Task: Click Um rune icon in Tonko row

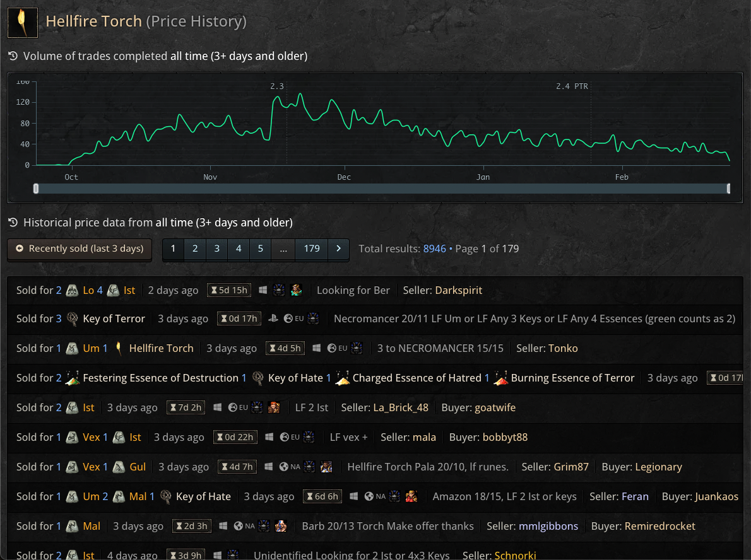Action: pyautogui.click(x=73, y=349)
